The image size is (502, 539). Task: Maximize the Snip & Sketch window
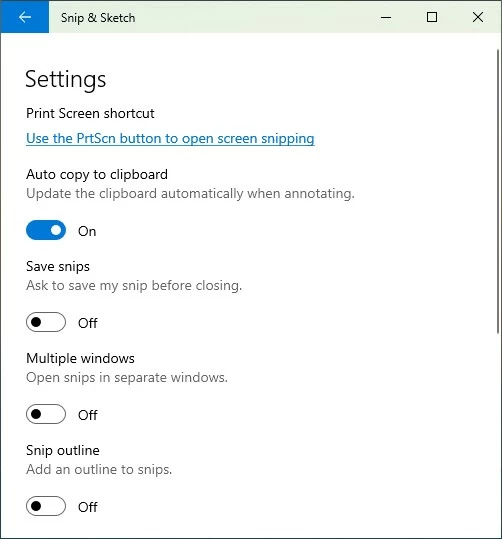[432, 17]
